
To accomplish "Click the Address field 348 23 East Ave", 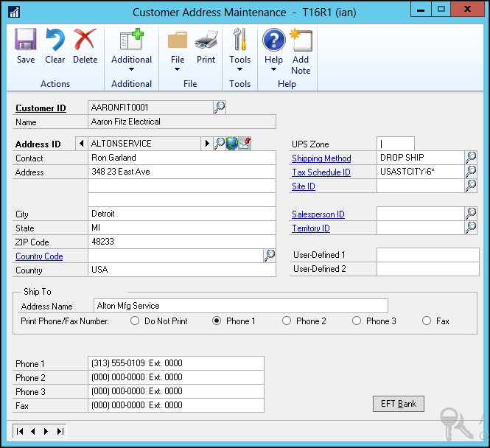I will point(182,172).
